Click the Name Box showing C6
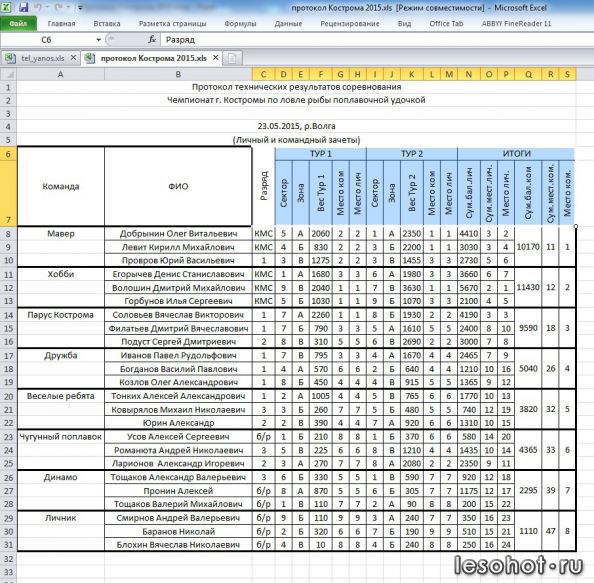The width and height of the screenshot is (594, 583). 46,40
